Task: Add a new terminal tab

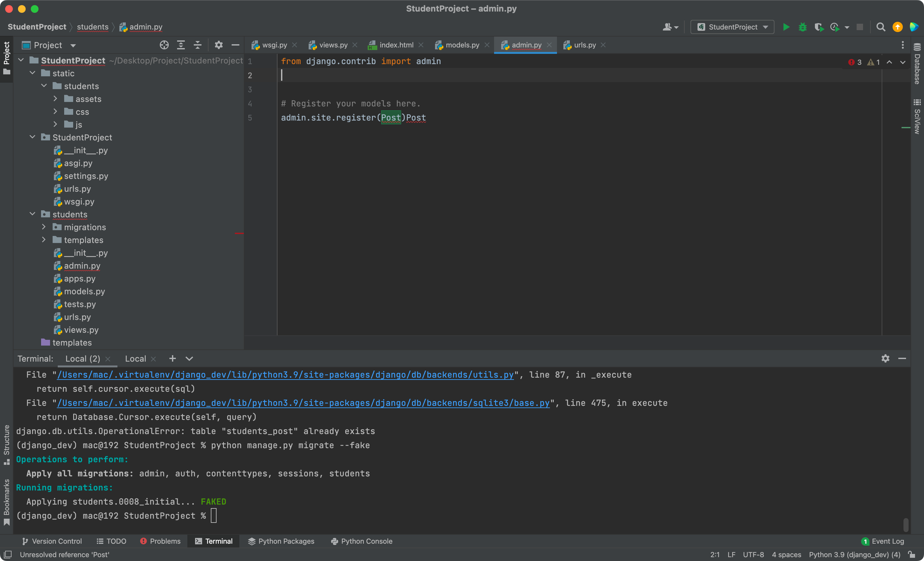Action: tap(173, 359)
